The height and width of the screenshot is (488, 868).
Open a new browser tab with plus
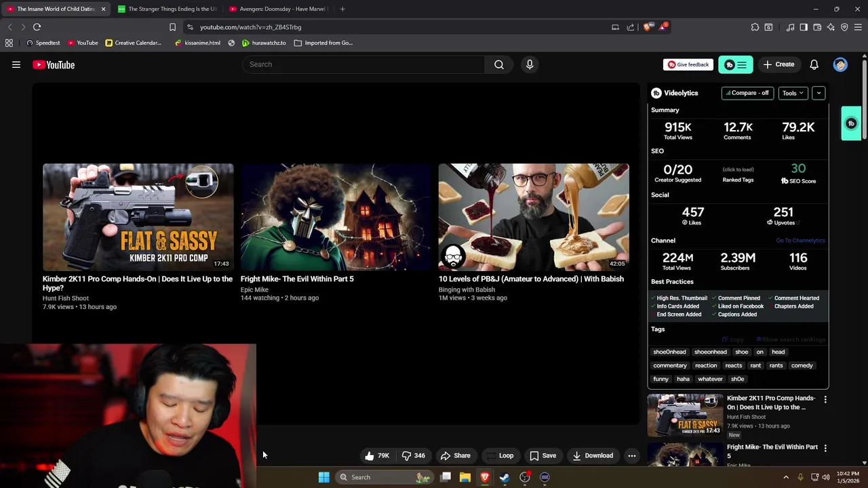(342, 9)
